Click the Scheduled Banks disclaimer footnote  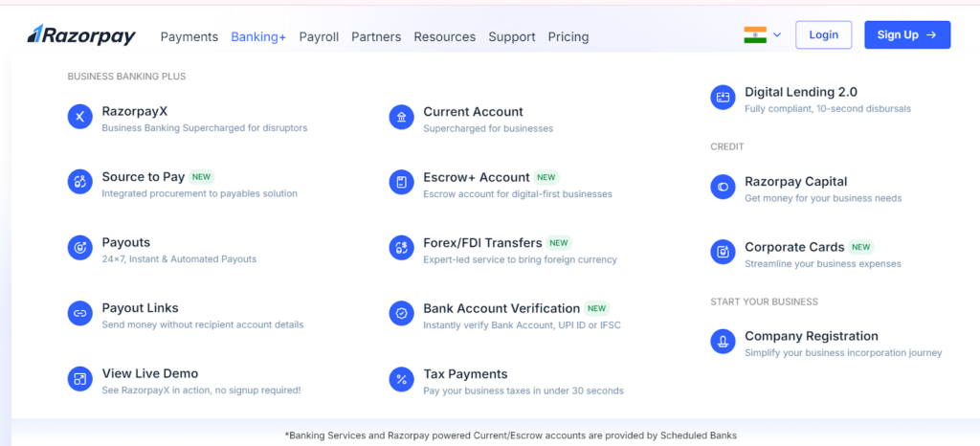click(x=511, y=435)
